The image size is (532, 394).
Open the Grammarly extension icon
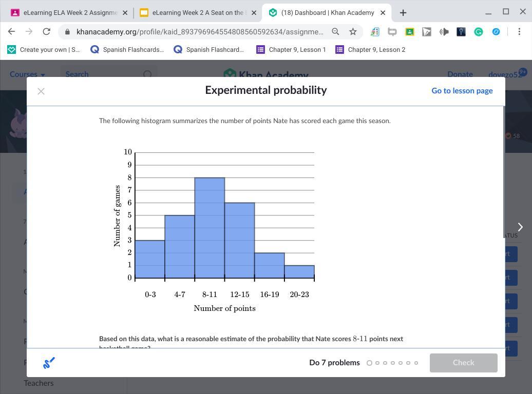479,32
